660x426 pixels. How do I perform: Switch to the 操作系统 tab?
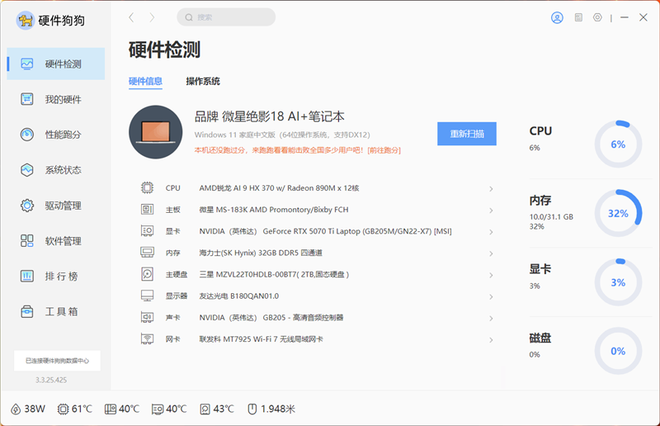pos(203,81)
